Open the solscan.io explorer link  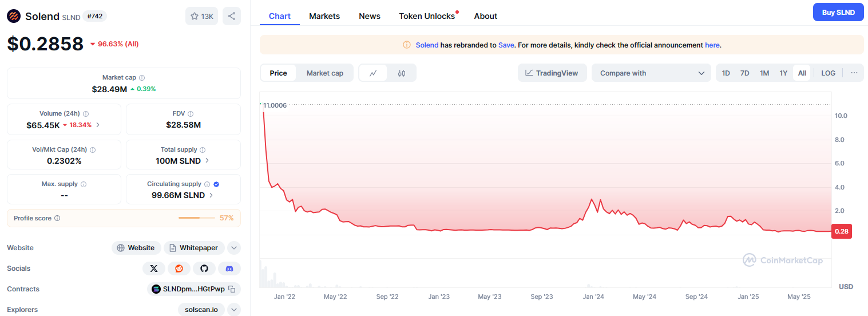pyautogui.click(x=201, y=310)
